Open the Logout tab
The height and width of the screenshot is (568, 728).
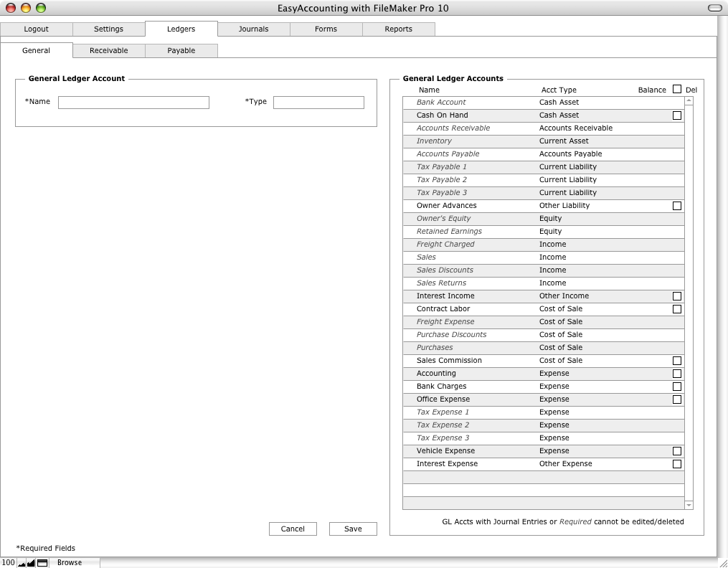click(36, 29)
